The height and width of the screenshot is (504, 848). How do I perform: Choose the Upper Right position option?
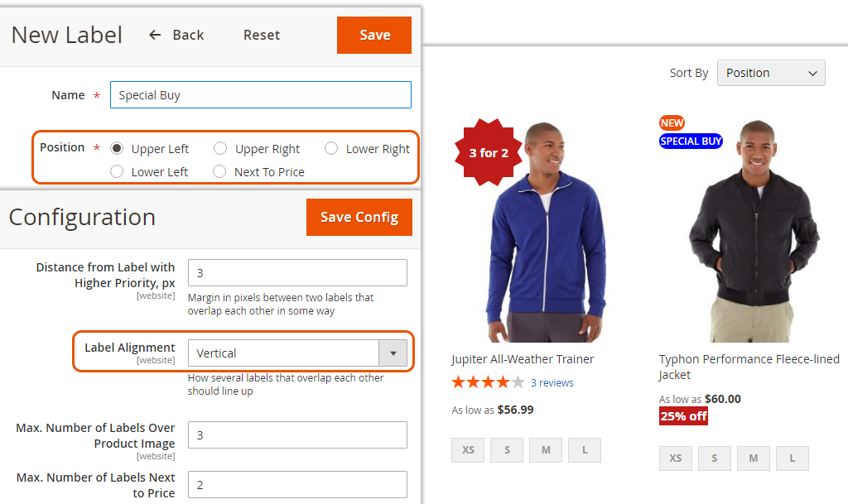(x=220, y=148)
